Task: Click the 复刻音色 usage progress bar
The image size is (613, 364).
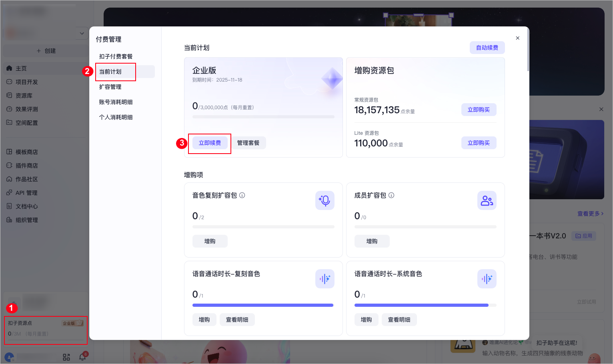Action: pos(263,305)
